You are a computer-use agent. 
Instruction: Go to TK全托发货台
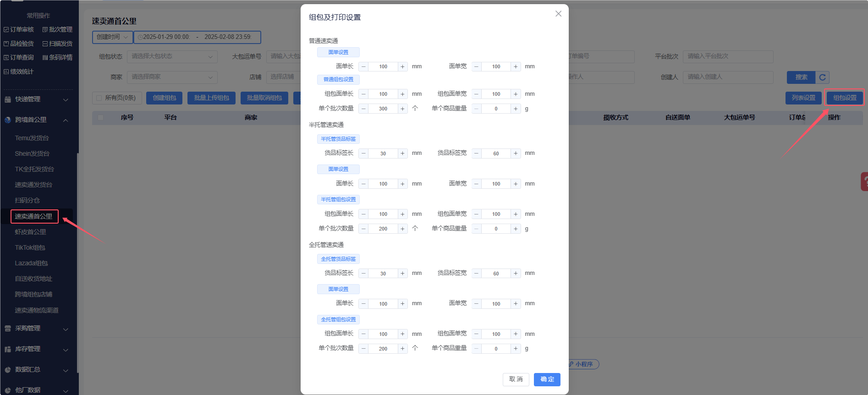tap(34, 169)
